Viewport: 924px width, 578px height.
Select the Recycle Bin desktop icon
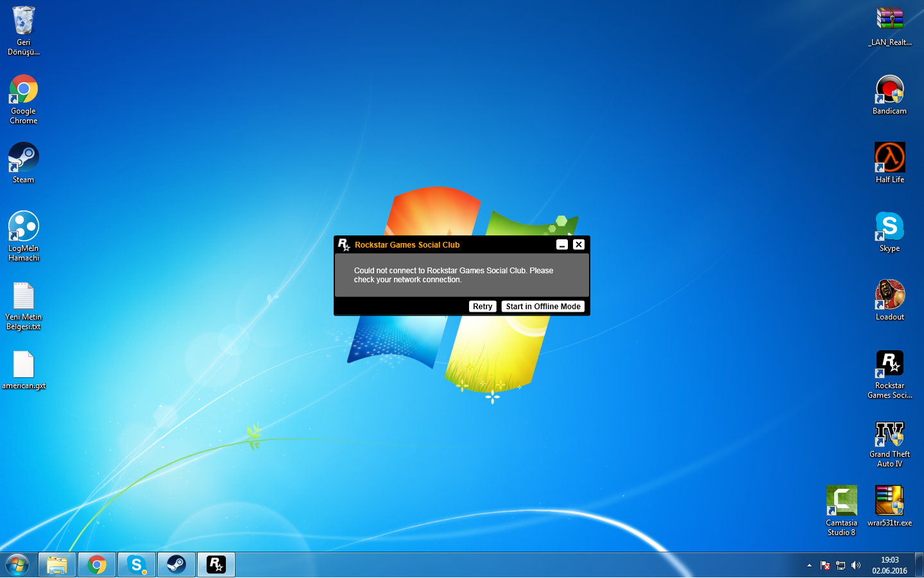[24, 31]
